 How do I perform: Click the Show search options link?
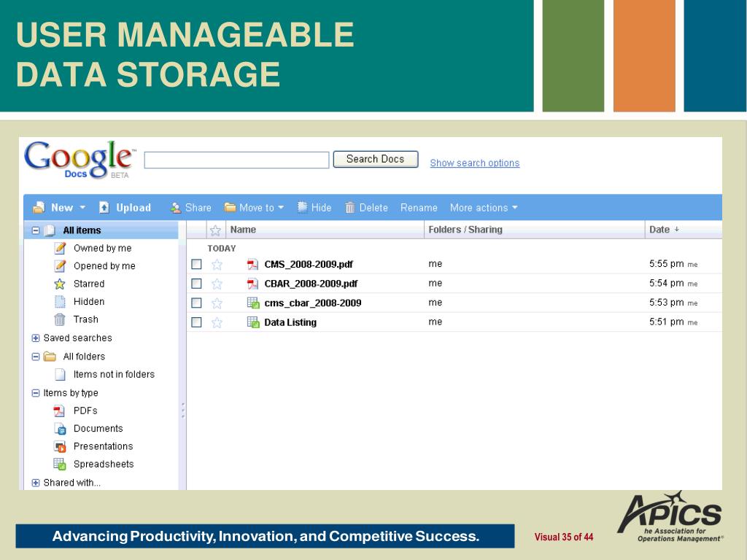click(x=474, y=163)
